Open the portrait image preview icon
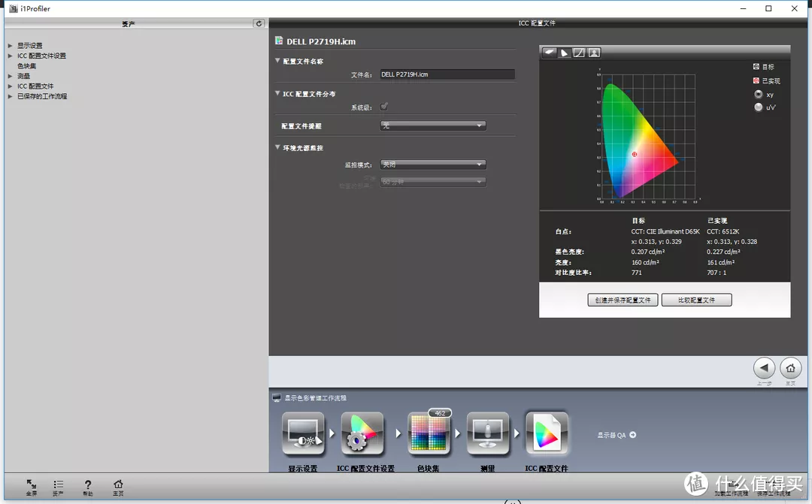812x504 pixels. (595, 53)
